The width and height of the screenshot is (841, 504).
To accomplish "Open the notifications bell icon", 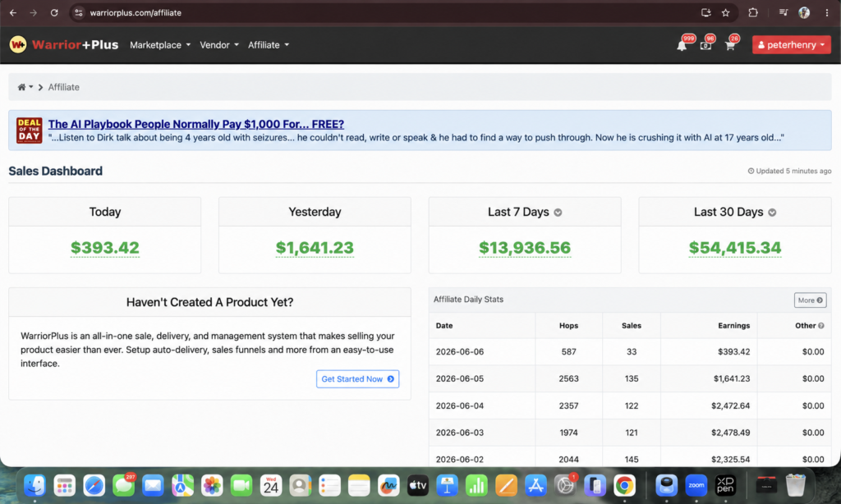I will [x=682, y=46].
